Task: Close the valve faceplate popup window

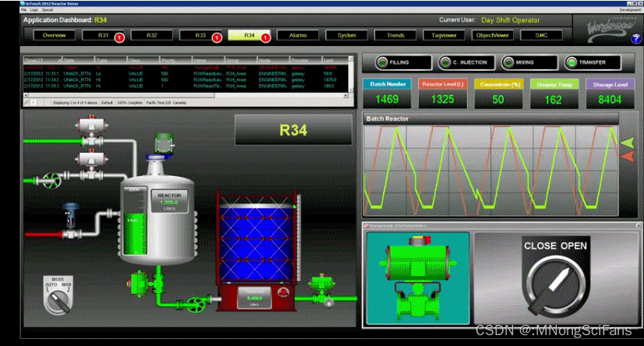Action: (639, 226)
